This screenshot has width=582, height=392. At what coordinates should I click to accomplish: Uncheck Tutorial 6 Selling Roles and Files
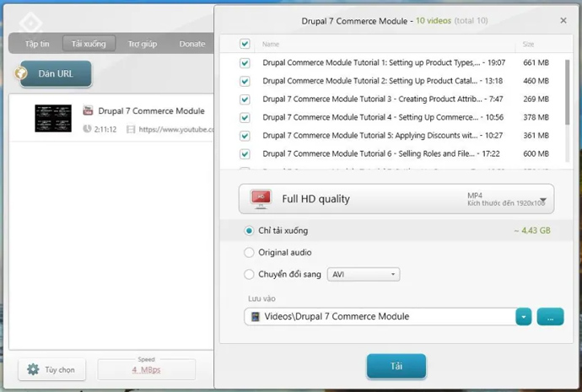tap(245, 153)
